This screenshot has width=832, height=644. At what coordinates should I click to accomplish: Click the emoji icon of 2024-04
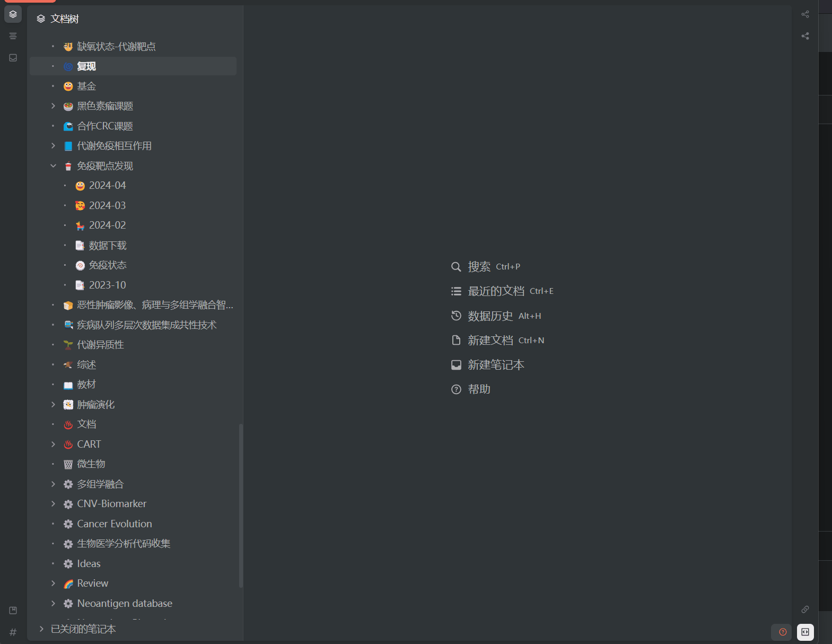point(80,186)
